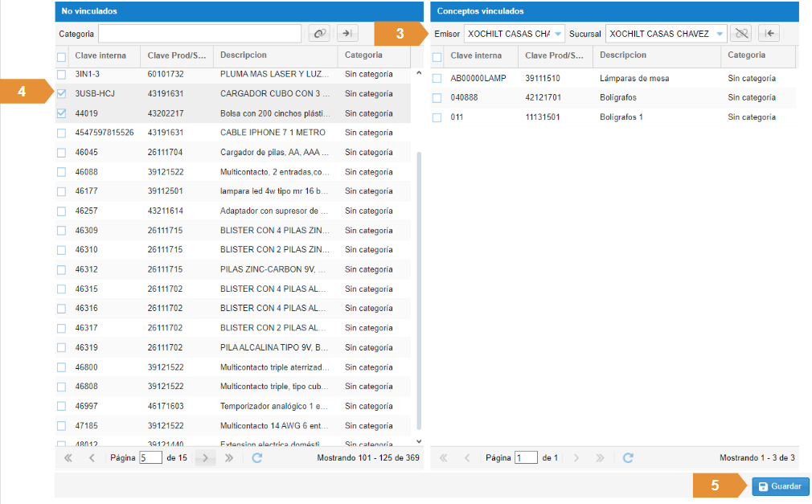Open the Emisor dropdown
Image resolution: width=812 pixels, height=504 pixels.
pos(558,34)
